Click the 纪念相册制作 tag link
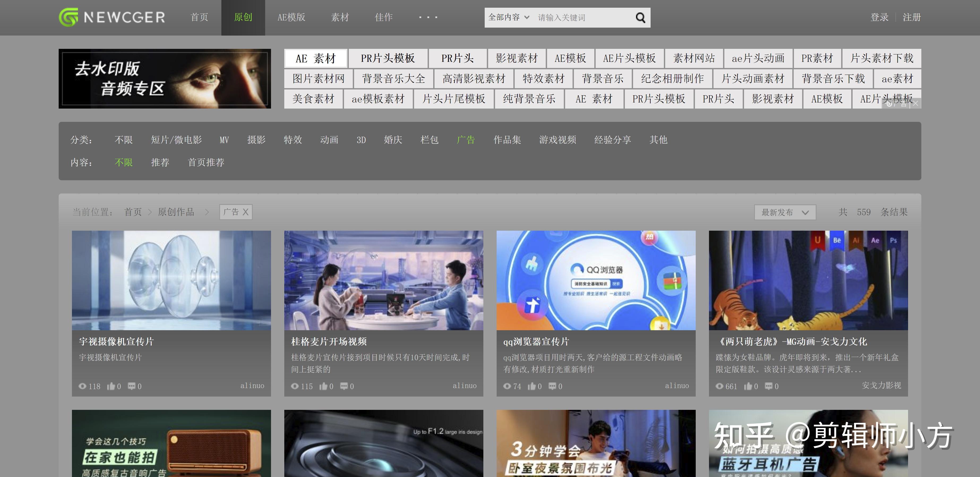 coord(673,79)
